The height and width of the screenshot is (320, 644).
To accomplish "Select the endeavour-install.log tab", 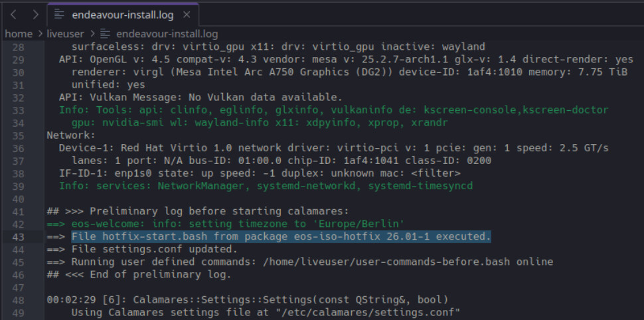I will (121, 14).
